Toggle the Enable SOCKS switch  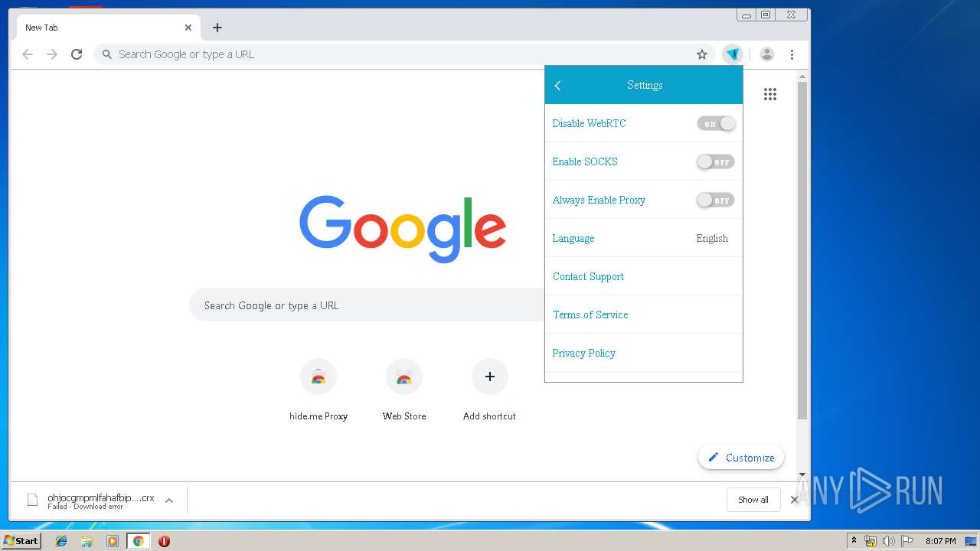716,161
